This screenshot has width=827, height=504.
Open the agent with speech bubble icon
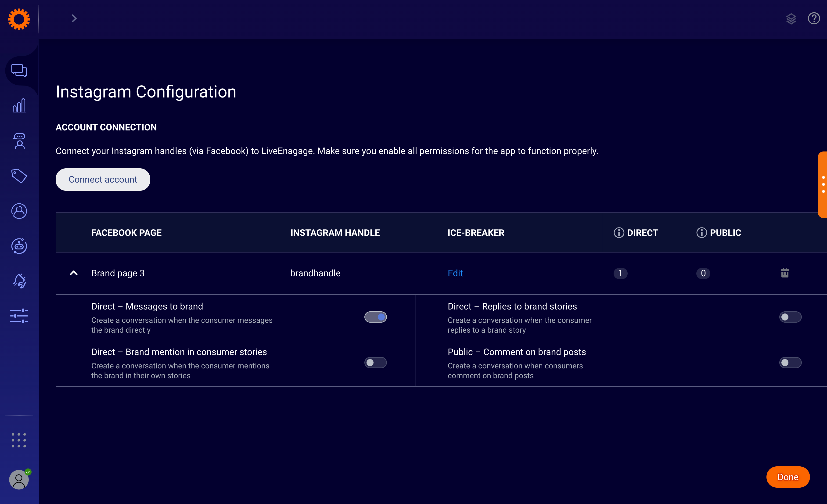coord(19,141)
